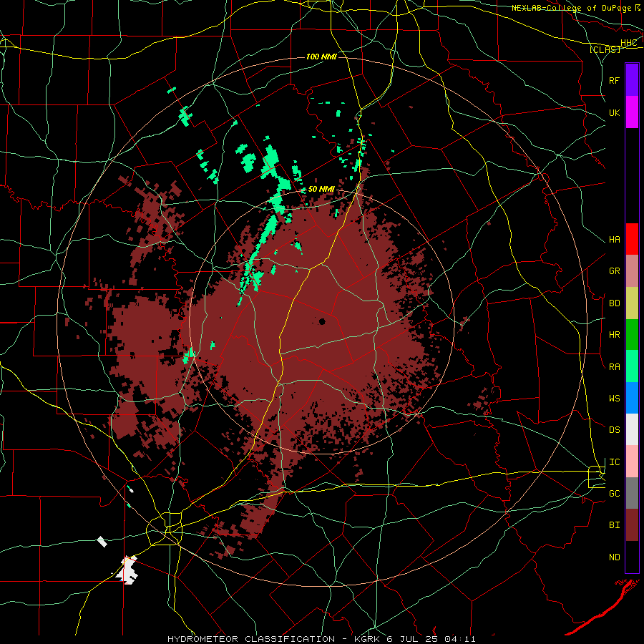Screen dimensions: 644x644
Task: Click the 100 NMI range ring label
Action: pyautogui.click(x=321, y=57)
